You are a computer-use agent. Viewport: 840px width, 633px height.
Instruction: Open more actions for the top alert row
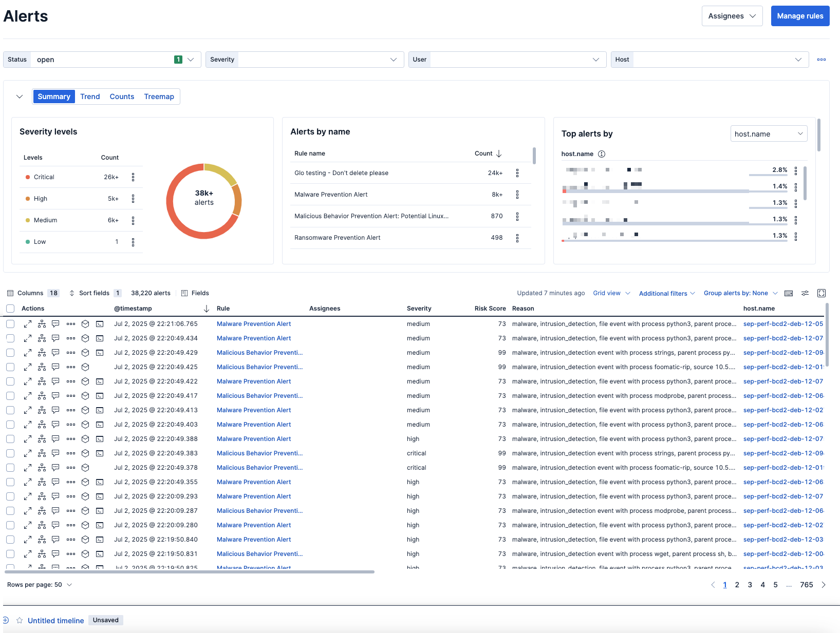[70, 324]
